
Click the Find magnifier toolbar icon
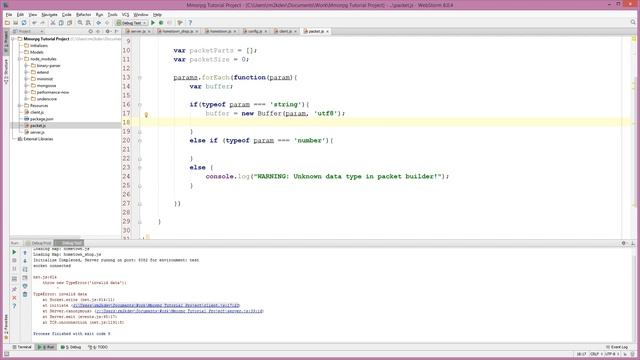tap(80, 23)
